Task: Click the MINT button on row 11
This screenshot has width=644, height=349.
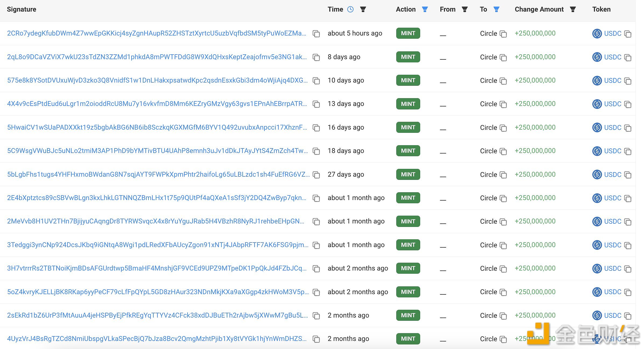Action: pyautogui.click(x=407, y=268)
